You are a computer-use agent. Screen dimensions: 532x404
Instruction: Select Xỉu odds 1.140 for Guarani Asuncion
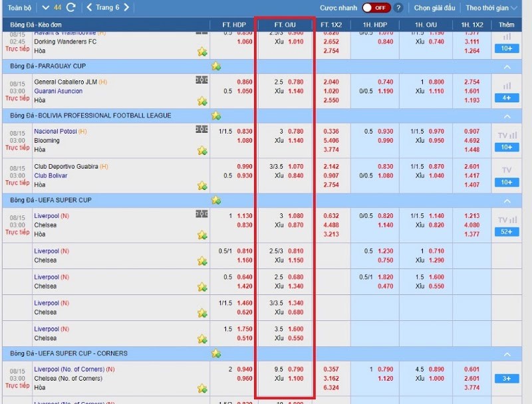coord(295,92)
